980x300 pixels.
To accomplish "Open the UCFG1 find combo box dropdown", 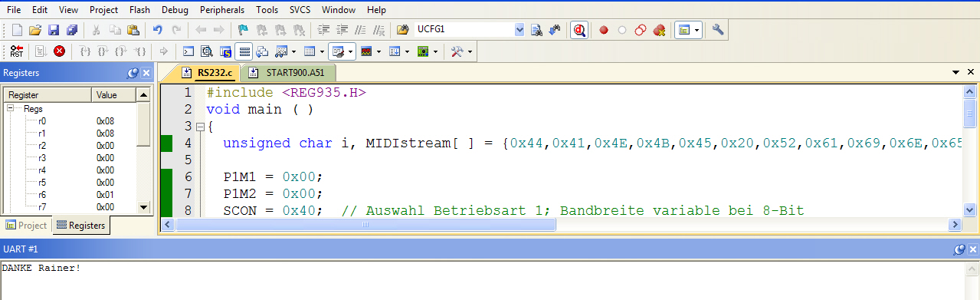I will pyautogui.click(x=519, y=30).
